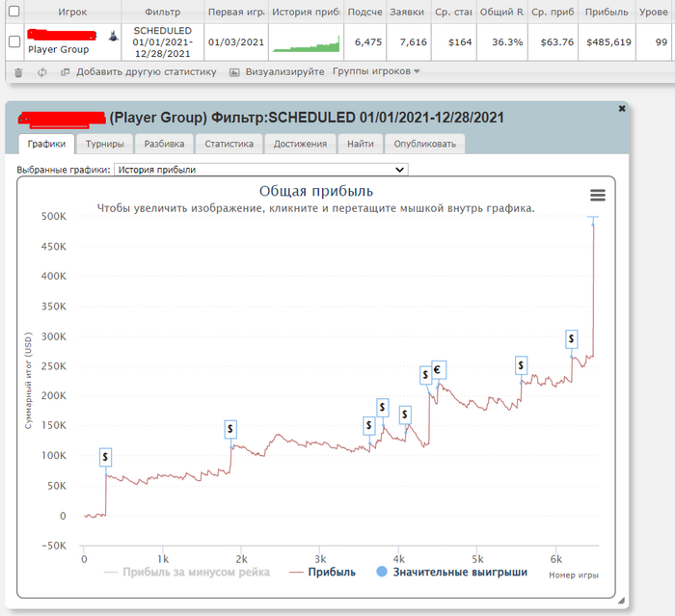Screen dimensions: 675x616
Task: Sort by Фильтр column header
Action: click(x=162, y=13)
